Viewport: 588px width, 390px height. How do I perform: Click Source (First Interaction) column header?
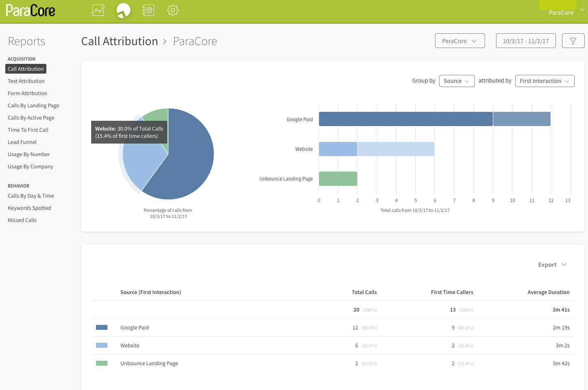point(151,292)
